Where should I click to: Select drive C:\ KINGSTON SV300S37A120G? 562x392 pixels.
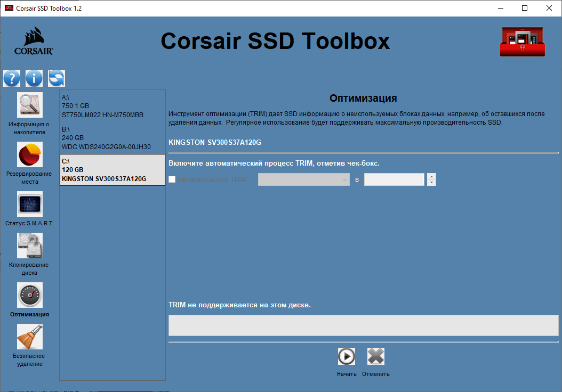113,170
